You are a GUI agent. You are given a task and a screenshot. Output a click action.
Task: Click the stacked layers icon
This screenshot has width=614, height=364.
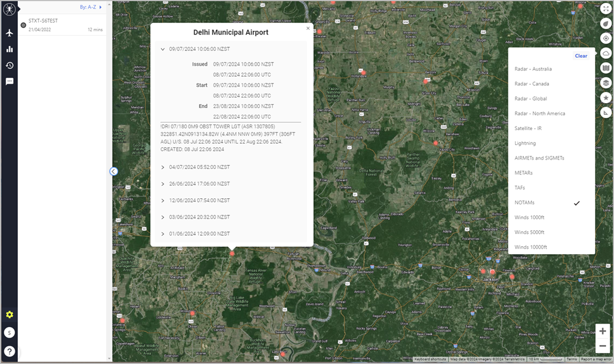coord(606,83)
